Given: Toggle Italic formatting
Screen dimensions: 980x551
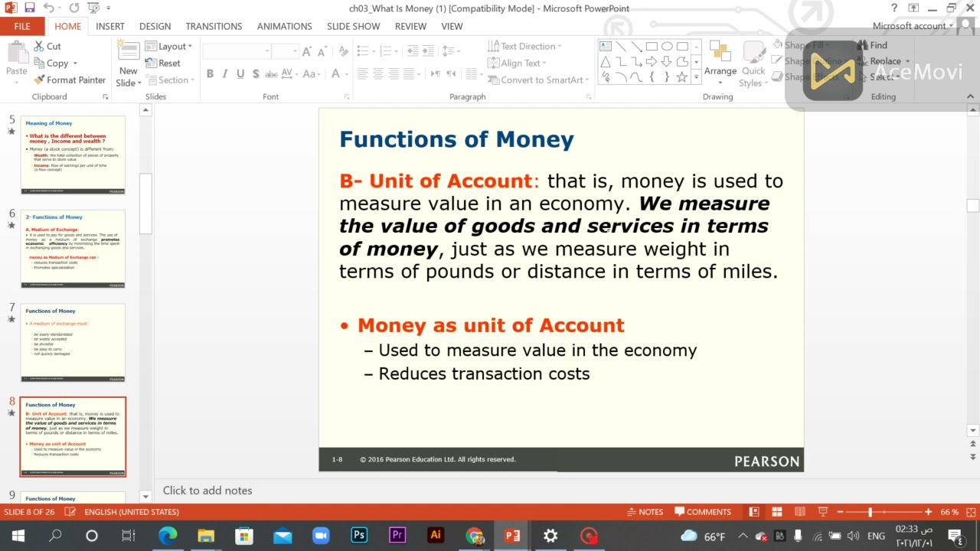Looking at the screenshot, I should pyautogui.click(x=225, y=74).
